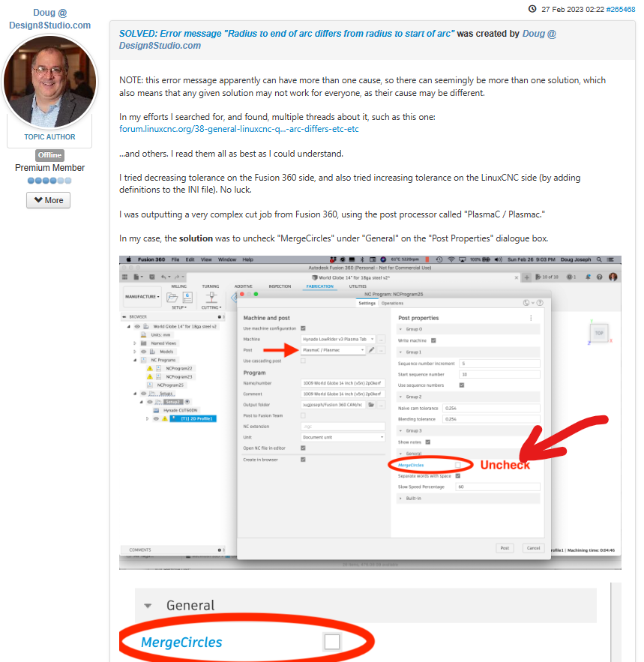Click the Spotlight search icon in the macOS menu bar
The width and height of the screenshot is (644, 662).
click(599, 259)
